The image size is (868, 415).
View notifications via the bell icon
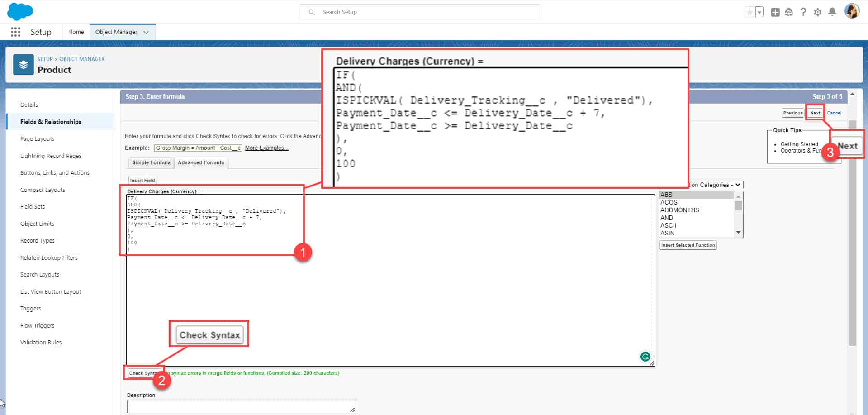pyautogui.click(x=833, y=12)
